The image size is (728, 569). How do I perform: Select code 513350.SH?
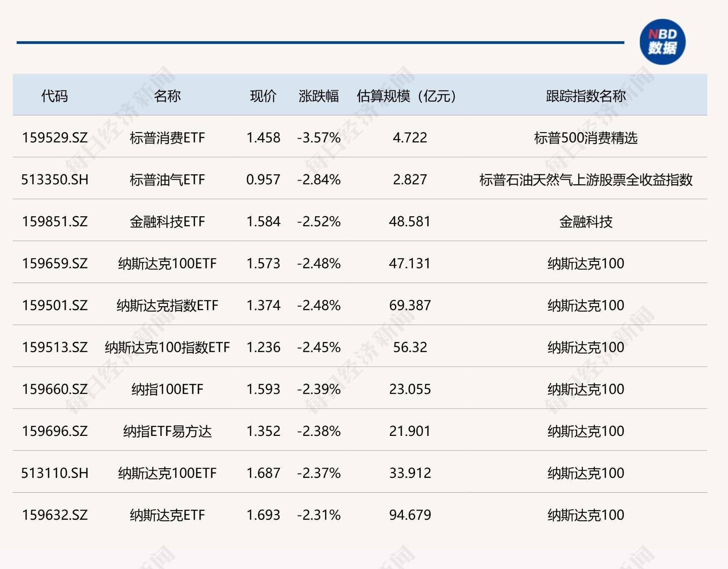click(56, 181)
